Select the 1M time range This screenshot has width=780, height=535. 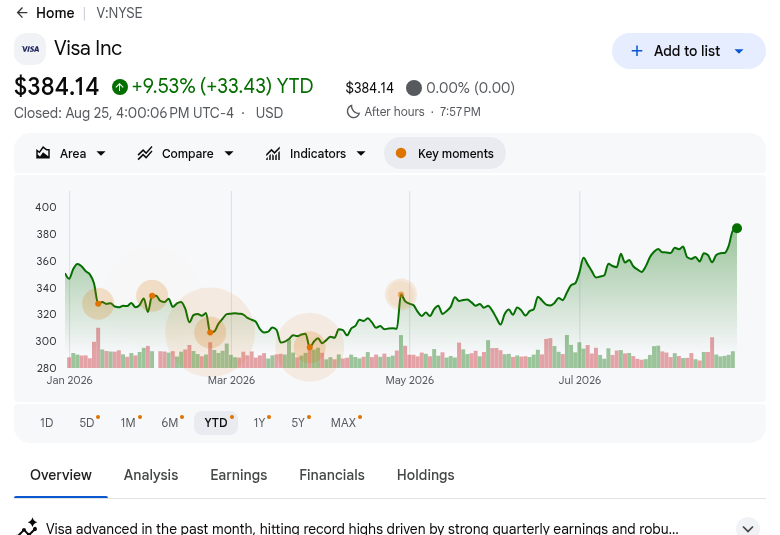[x=128, y=423]
